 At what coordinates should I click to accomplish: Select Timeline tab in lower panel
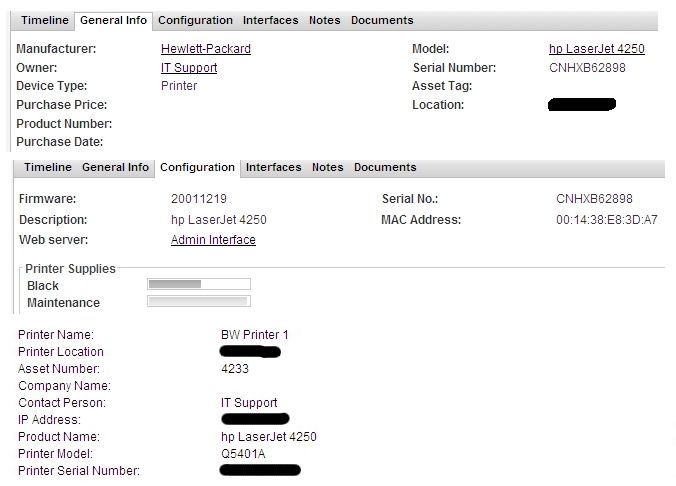pyautogui.click(x=48, y=167)
